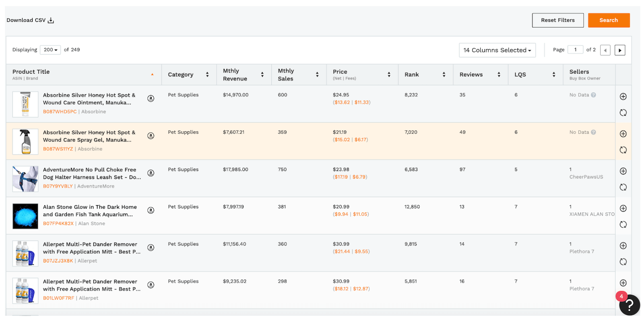Screen dimensions: 644x320
Task: Open Amazon icon for Allerpet B01LW0F7RF
Action: click(x=151, y=285)
